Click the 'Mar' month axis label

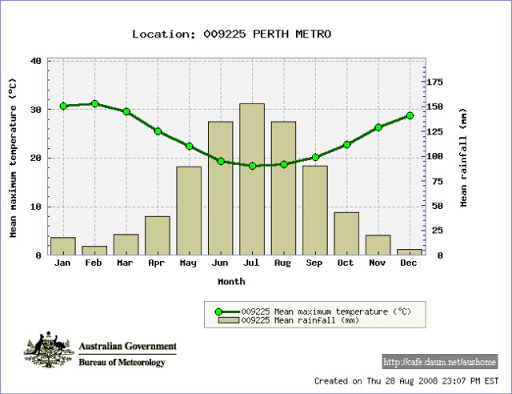click(x=125, y=263)
